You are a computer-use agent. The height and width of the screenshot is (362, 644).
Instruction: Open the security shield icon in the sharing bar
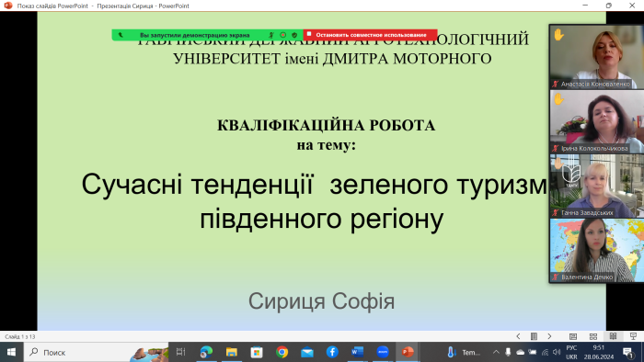tap(294, 35)
